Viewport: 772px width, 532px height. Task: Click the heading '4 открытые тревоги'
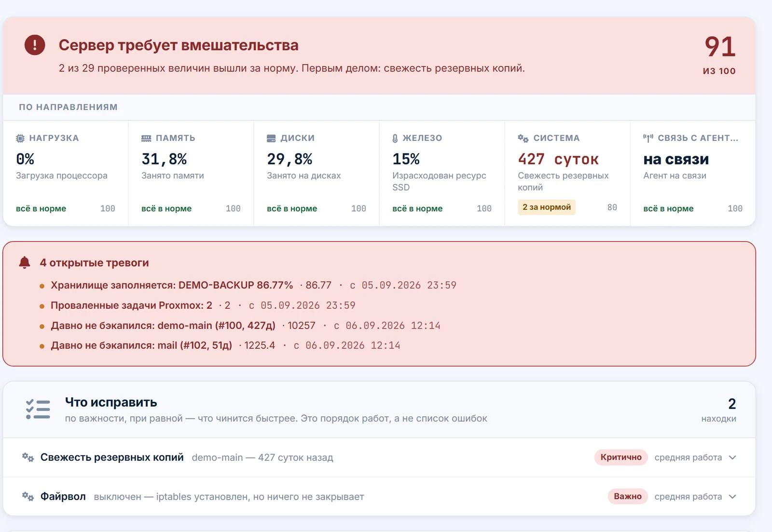[x=94, y=263]
